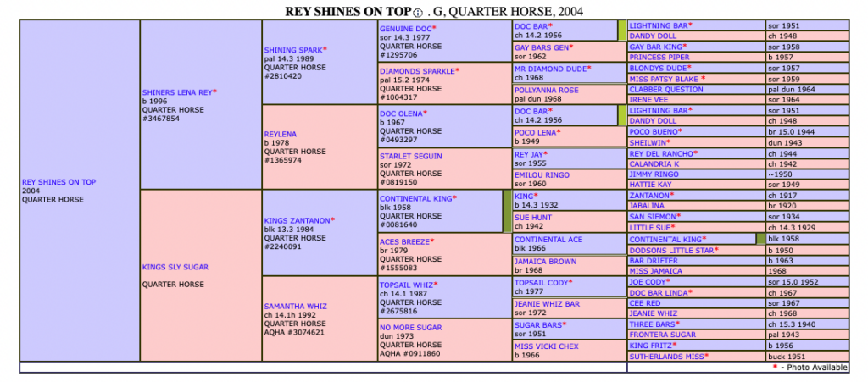
Task: Open the MR DIAMOND DUDE link
Action: 551,69
